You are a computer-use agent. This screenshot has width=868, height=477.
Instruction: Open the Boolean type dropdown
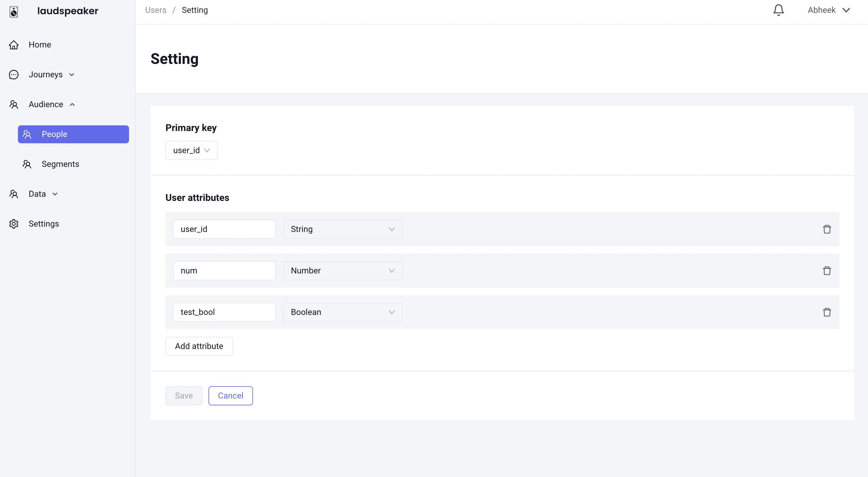point(342,312)
